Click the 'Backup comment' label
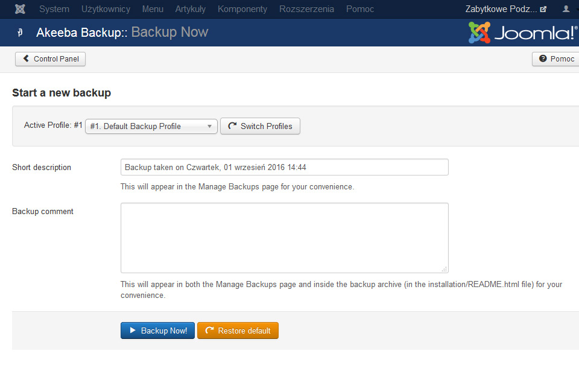This screenshot has height=392, width=579. (42, 211)
